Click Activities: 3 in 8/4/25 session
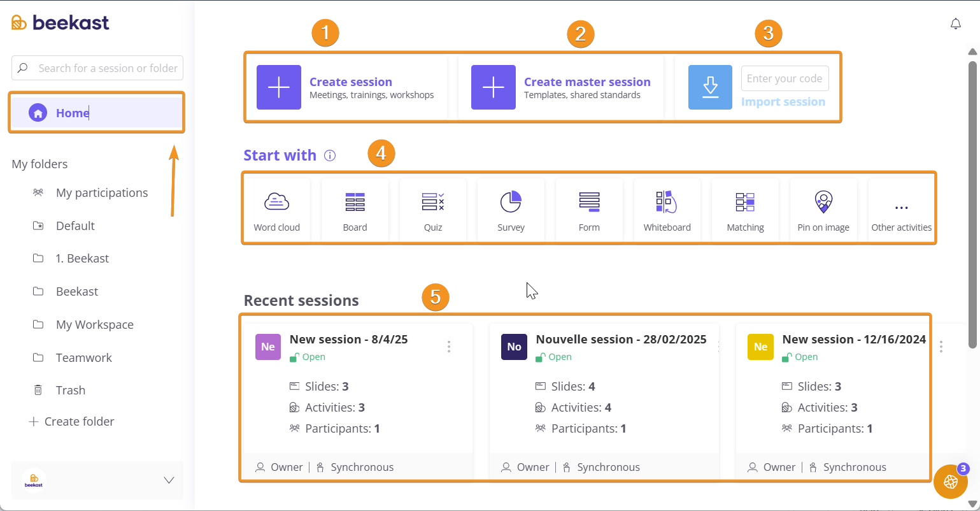The width and height of the screenshot is (980, 511). tap(327, 407)
